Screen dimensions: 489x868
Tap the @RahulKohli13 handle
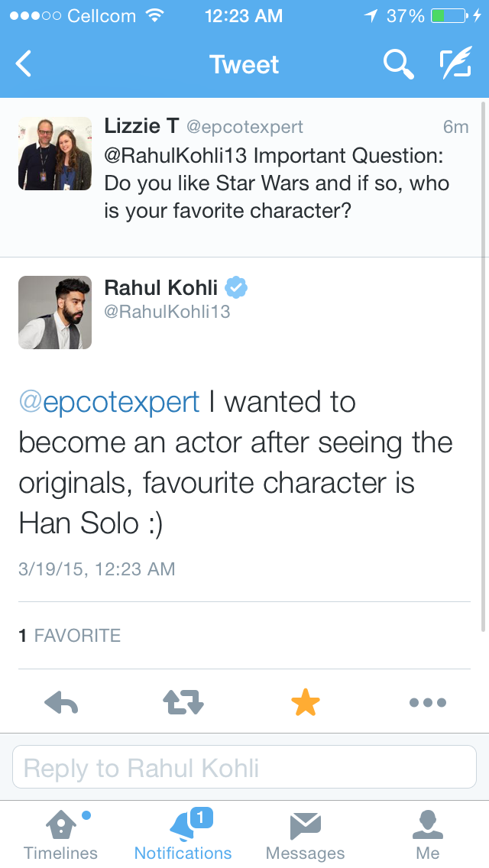[167, 312]
